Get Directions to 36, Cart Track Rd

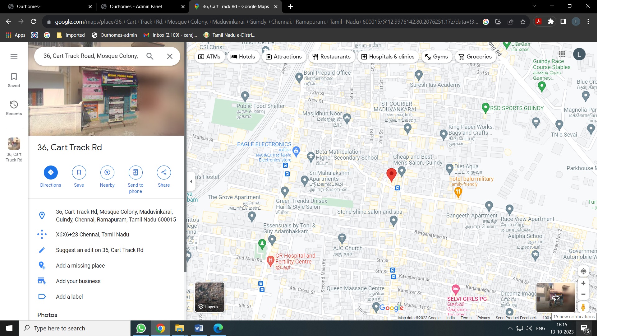click(x=51, y=177)
